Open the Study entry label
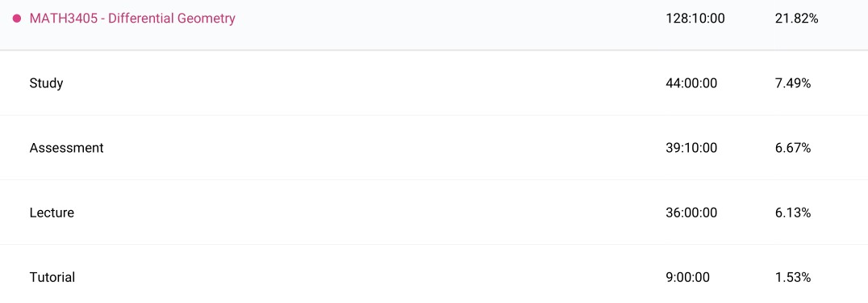 (x=47, y=83)
